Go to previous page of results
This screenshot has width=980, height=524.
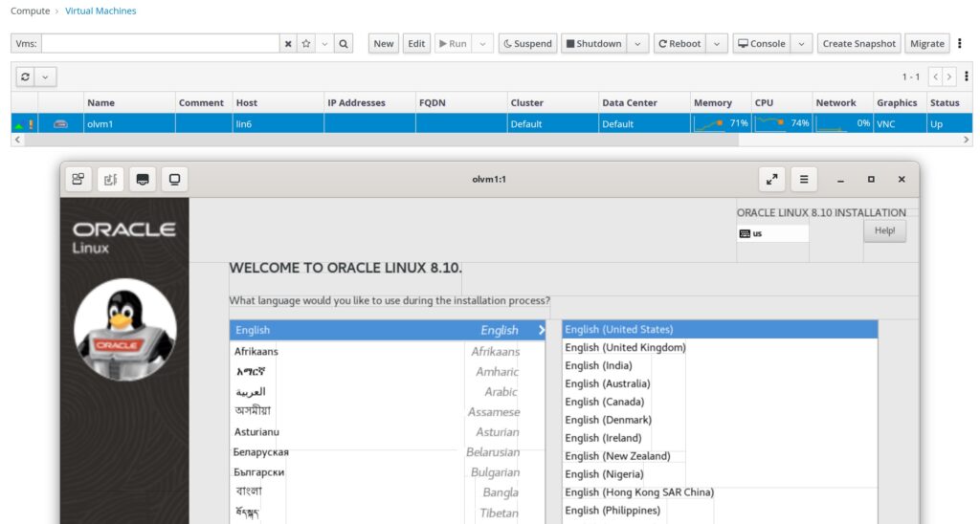click(936, 76)
